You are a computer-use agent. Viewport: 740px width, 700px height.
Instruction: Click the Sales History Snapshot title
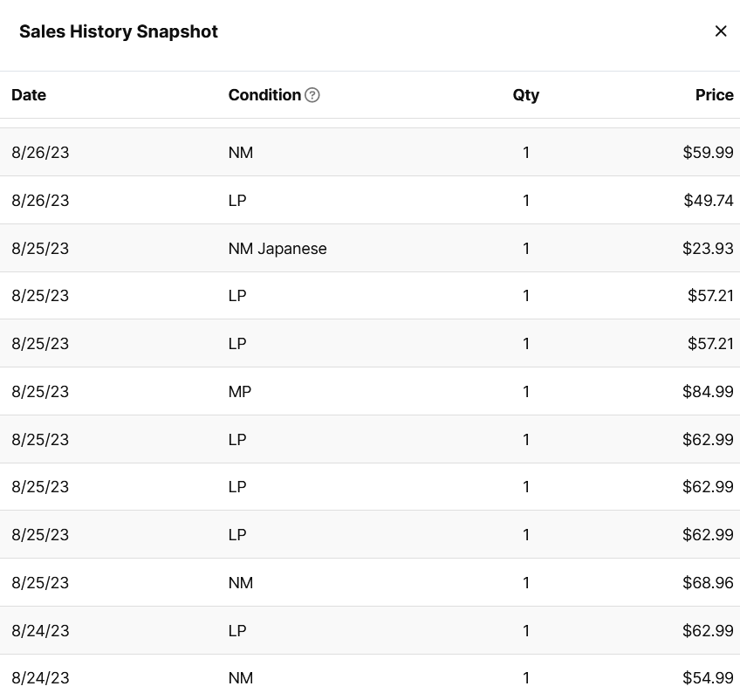point(119,31)
